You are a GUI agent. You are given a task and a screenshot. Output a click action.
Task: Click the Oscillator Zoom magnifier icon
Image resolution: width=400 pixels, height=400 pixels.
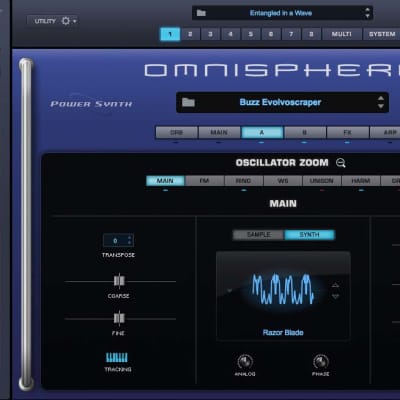pyautogui.click(x=341, y=163)
